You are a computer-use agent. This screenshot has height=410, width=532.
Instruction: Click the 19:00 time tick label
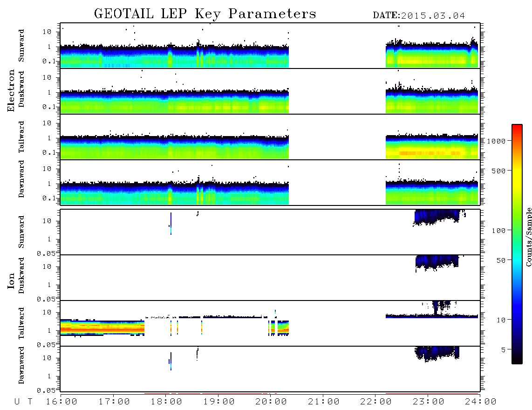(x=219, y=402)
